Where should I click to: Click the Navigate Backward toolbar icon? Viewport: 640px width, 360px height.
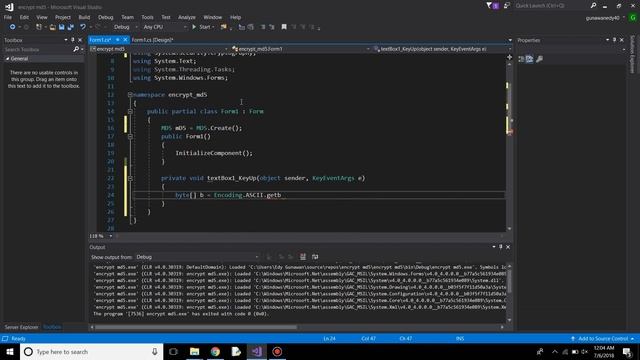(12, 27)
